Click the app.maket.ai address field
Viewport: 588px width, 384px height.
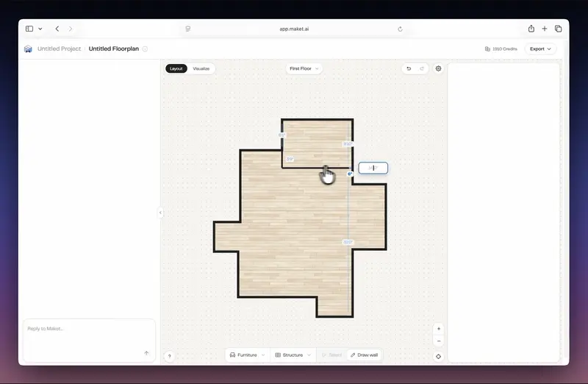294,29
